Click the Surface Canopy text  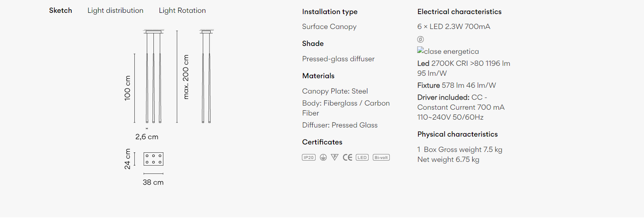329,26
